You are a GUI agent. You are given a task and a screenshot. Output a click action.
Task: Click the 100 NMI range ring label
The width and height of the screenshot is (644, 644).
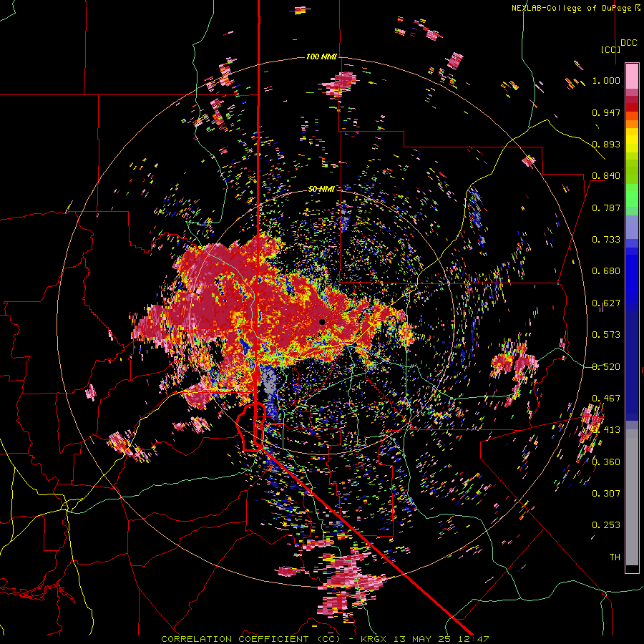tap(321, 57)
